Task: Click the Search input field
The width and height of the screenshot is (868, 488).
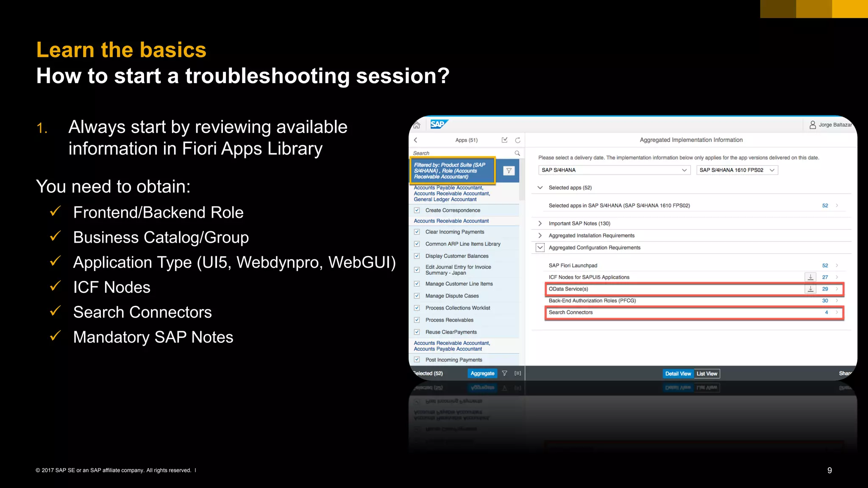Action: point(463,153)
